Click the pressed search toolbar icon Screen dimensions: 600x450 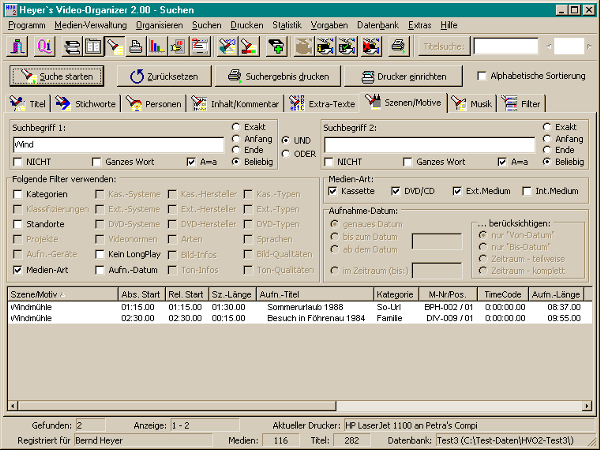pos(113,46)
